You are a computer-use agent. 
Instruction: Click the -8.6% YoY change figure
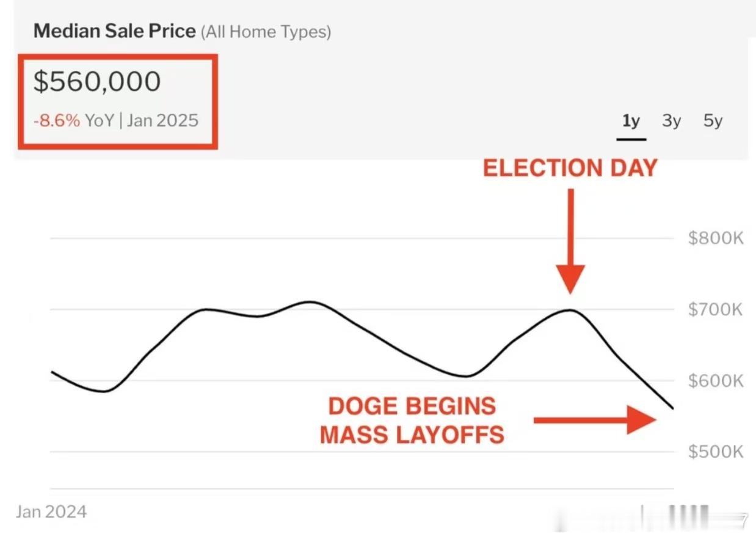[x=57, y=120]
